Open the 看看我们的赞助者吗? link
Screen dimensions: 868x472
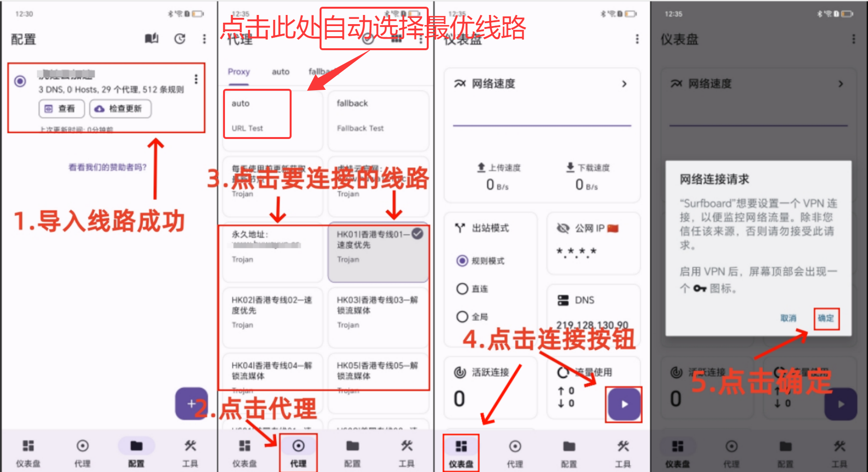point(107,167)
